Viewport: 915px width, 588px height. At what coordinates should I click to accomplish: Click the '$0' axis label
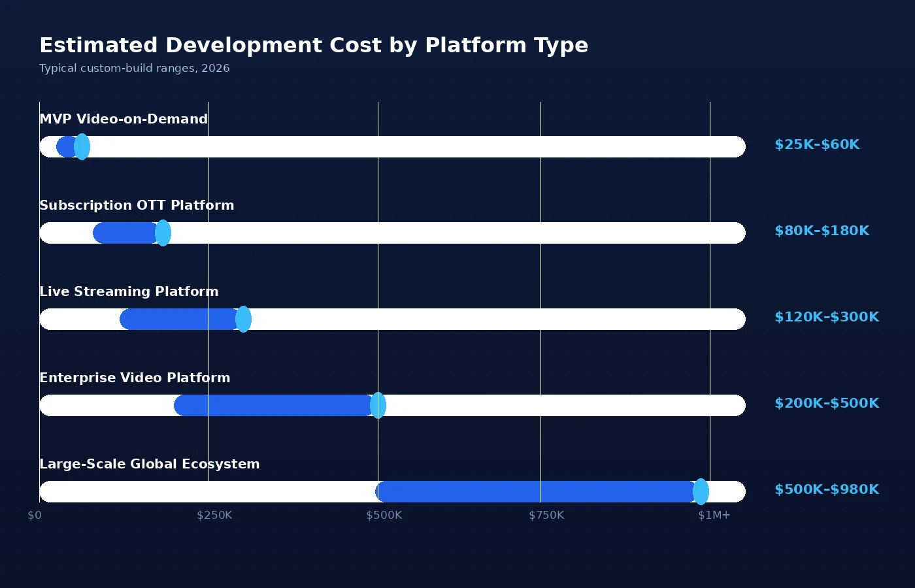click(x=35, y=515)
